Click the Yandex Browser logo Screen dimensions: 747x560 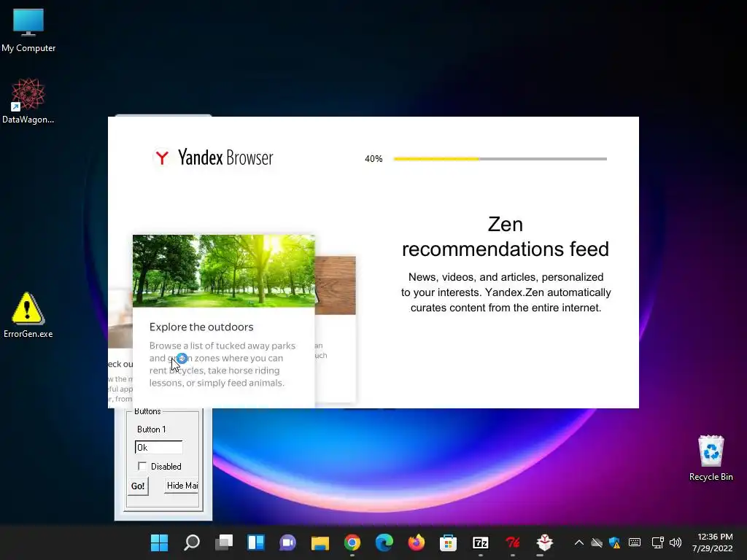[213, 157]
